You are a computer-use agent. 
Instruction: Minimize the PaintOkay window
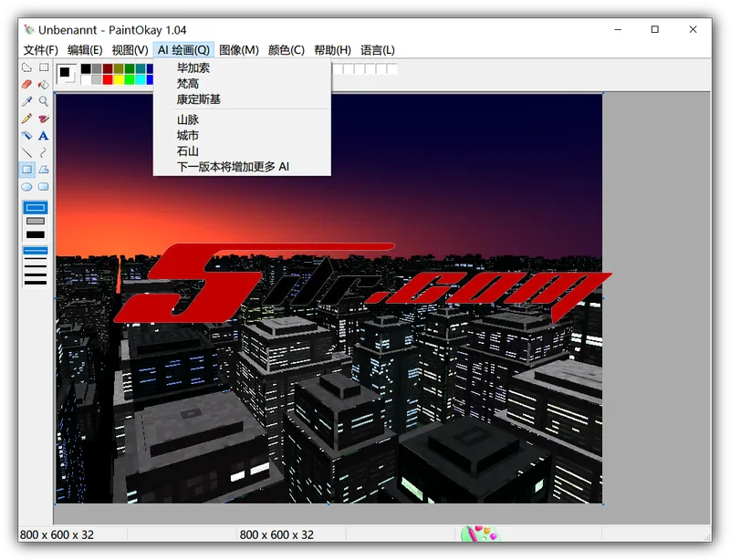(x=618, y=29)
